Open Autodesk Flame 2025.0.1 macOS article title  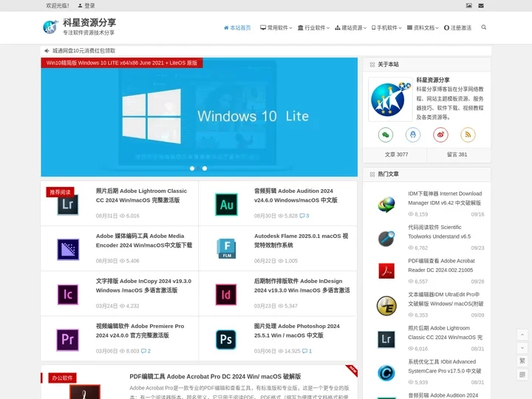[301, 240]
